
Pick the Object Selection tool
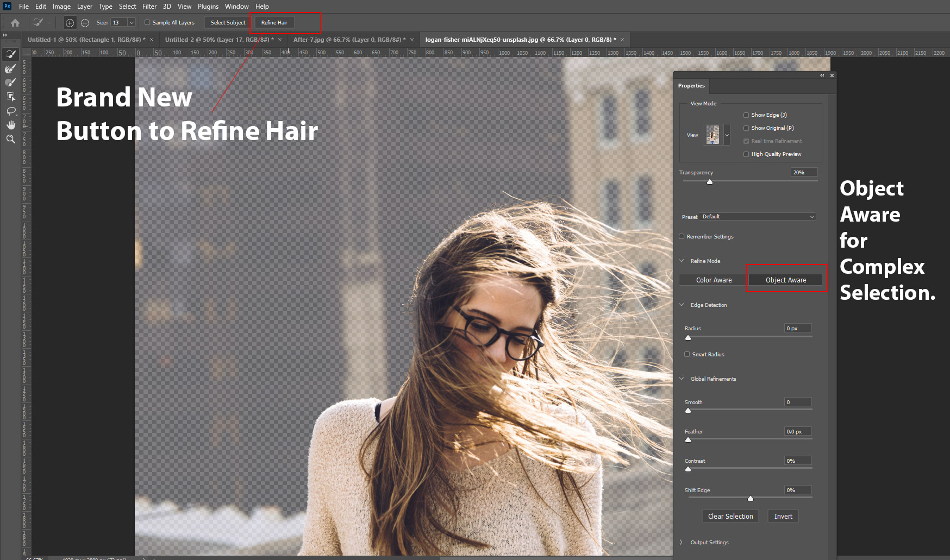coord(10,97)
